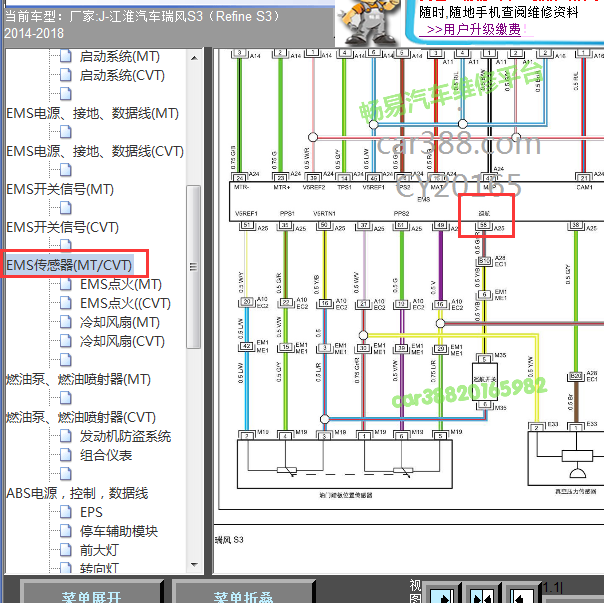Click the file icon beside 停车辅助模块

pyautogui.click(x=66, y=531)
